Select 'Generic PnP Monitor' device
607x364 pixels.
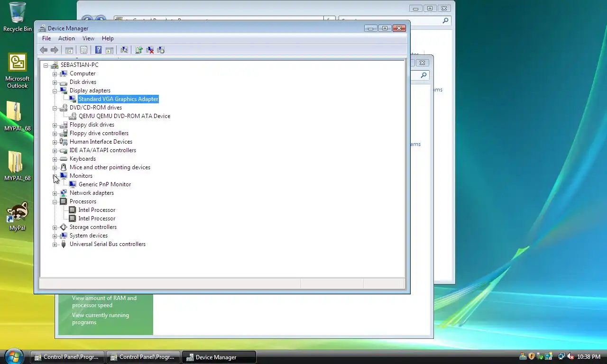tap(105, 184)
